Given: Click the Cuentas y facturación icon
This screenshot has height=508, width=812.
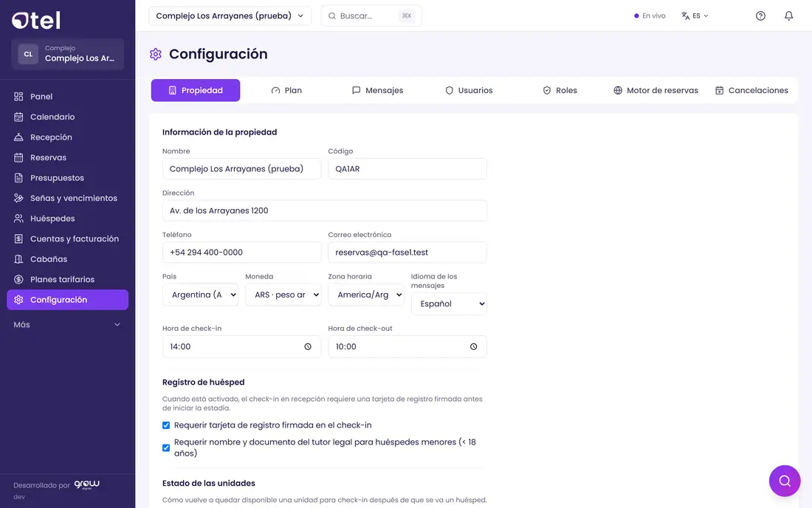Looking at the screenshot, I should (18, 238).
